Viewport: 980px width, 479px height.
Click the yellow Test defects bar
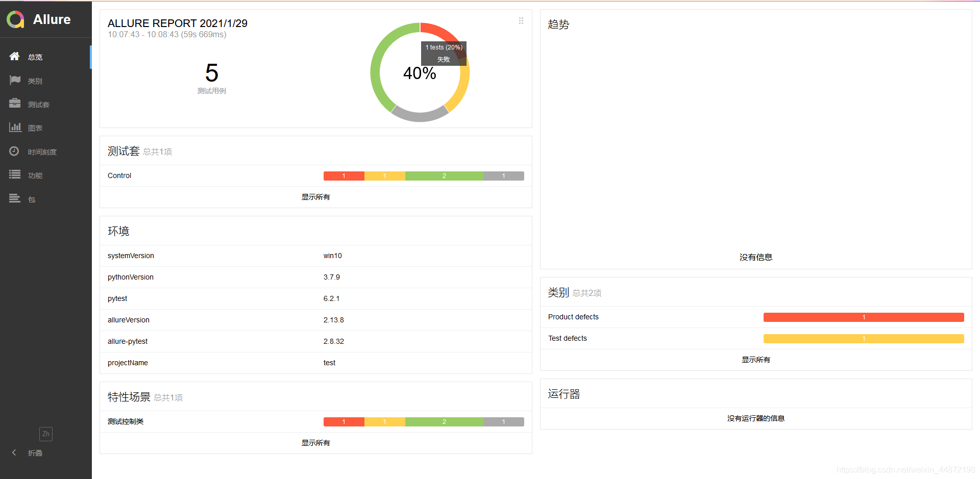864,339
